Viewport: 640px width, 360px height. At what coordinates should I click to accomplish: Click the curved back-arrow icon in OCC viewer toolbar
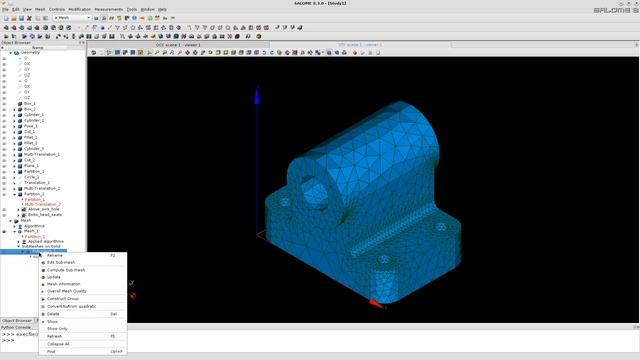click(93, 53)
